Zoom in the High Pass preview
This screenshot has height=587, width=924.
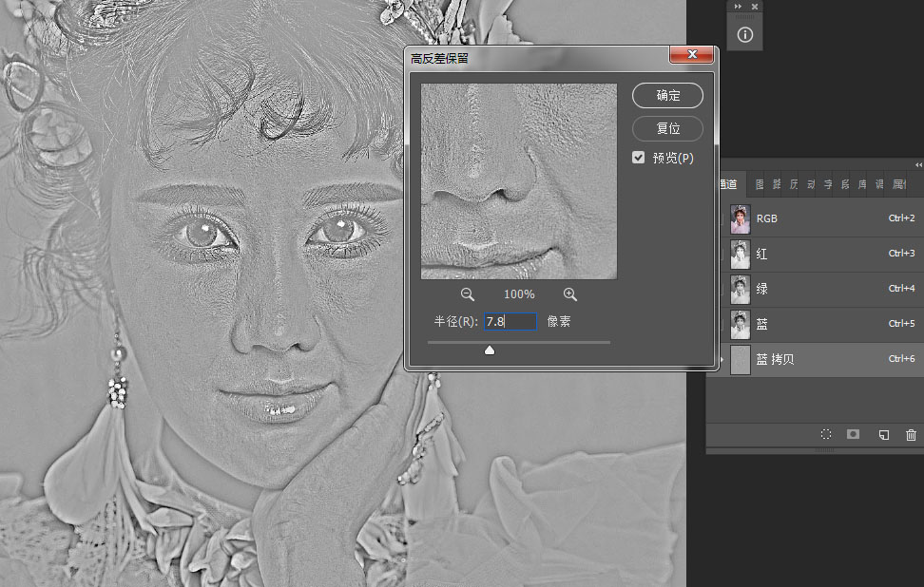point(569,294)
